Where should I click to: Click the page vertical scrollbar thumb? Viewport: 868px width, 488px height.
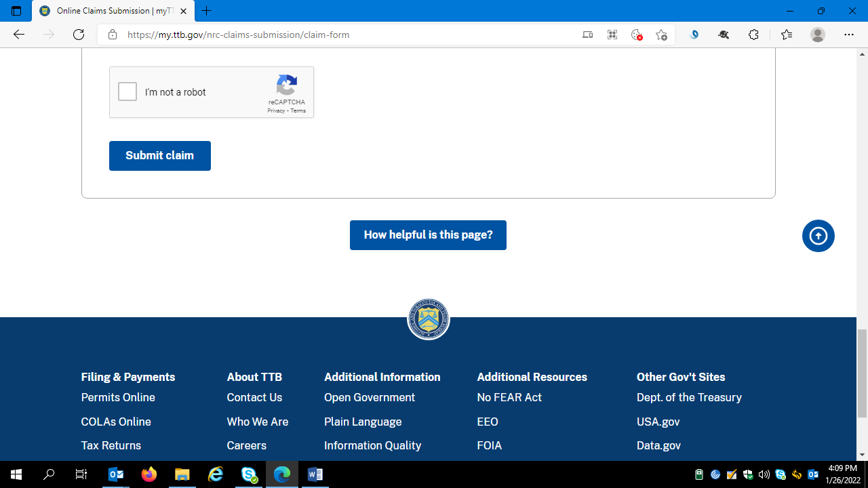click(862, 373)
